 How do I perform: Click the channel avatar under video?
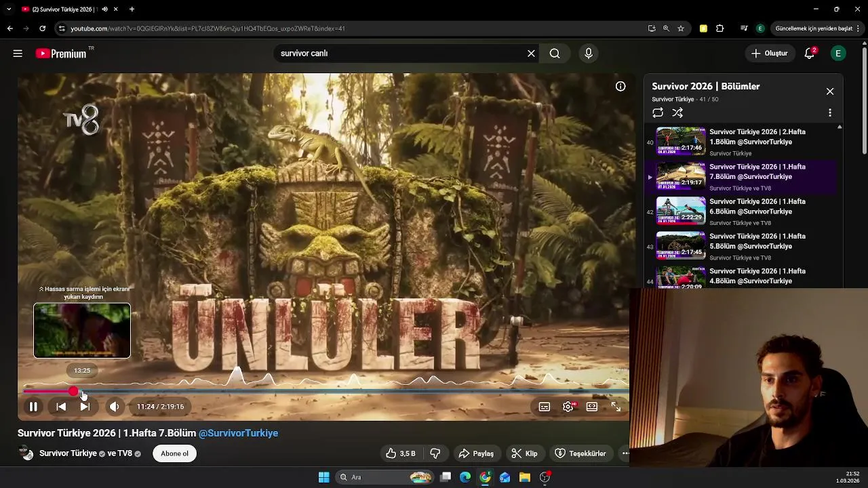(x=26, y=453)
